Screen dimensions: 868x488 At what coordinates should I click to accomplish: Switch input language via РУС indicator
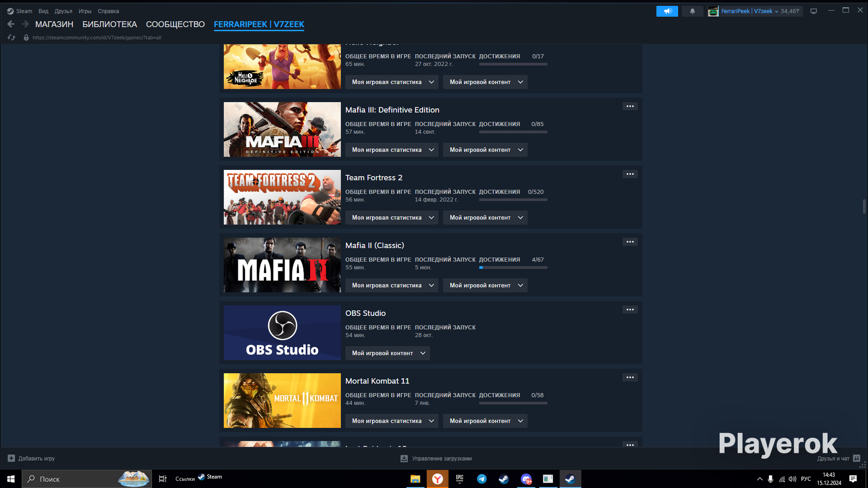[806, 479]
